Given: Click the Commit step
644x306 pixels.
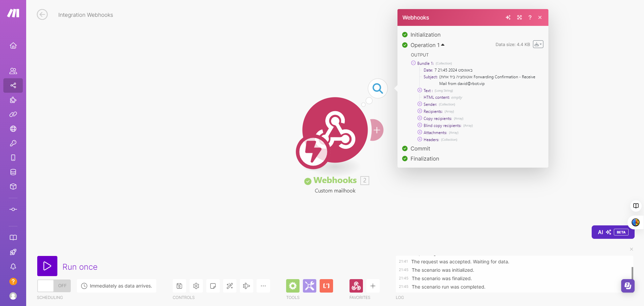Looking at the screenshot, I should click(420, 148).
